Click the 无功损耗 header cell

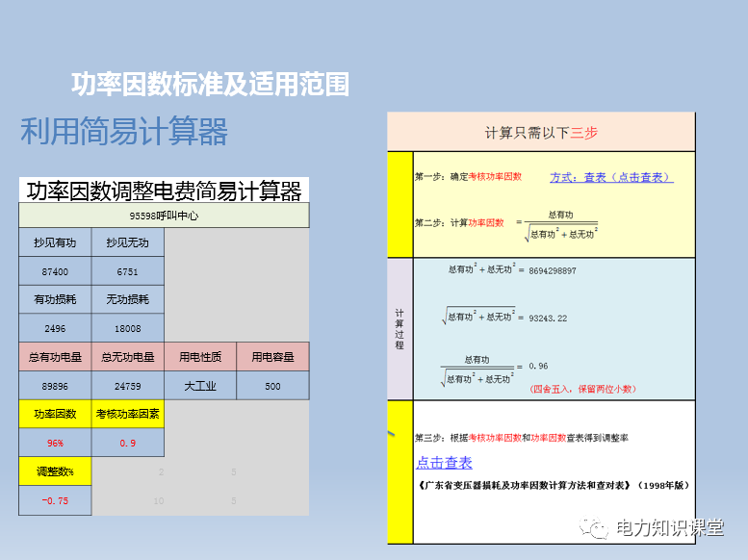(127, 299)
